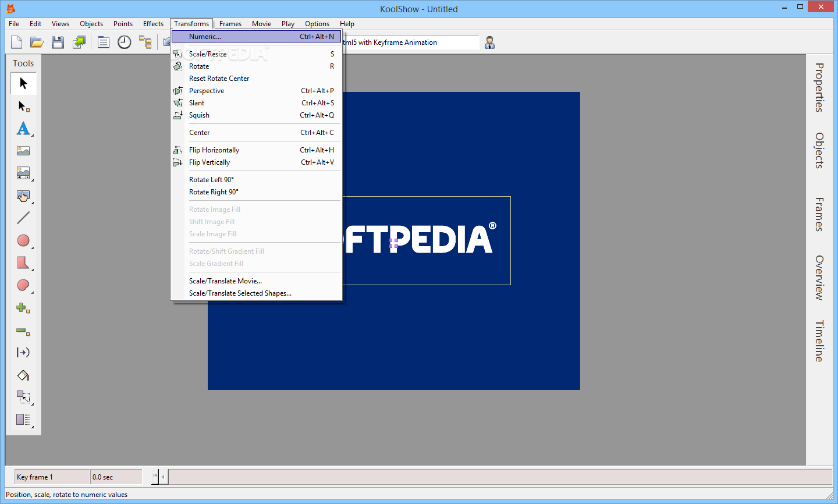Screen dimensions: 838x504
Task: Select the black arrow selection tool
Action: 23,83
